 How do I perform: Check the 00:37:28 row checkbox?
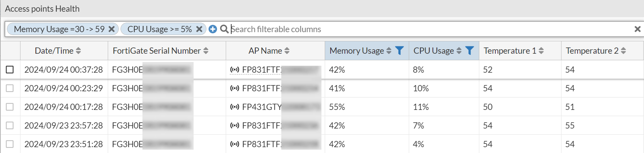pos(10,70)
